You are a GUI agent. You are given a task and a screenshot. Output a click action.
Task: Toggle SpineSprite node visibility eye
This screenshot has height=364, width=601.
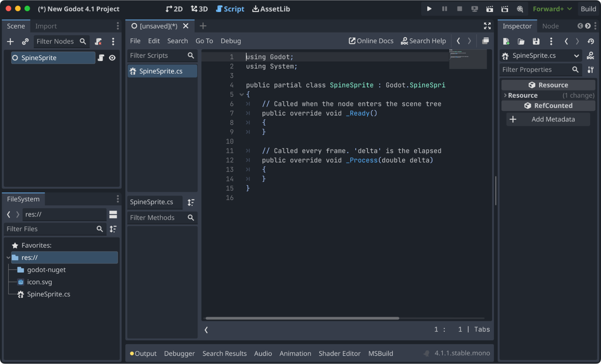(112, 58)
